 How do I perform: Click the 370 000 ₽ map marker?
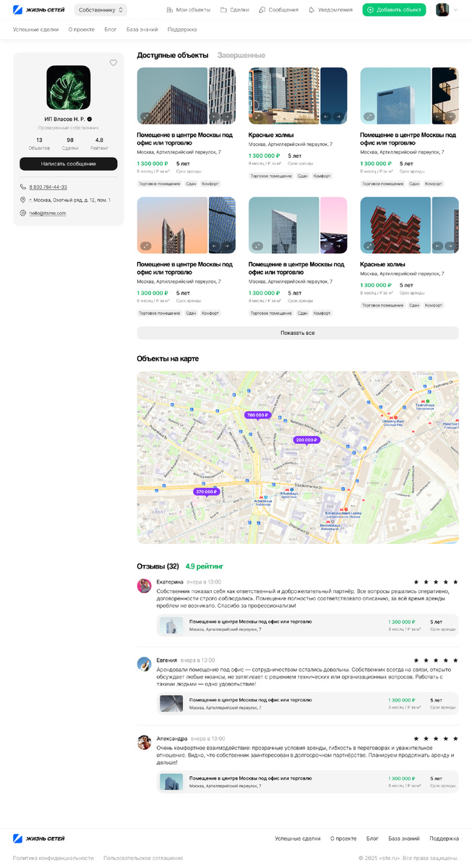coord(206,492)
